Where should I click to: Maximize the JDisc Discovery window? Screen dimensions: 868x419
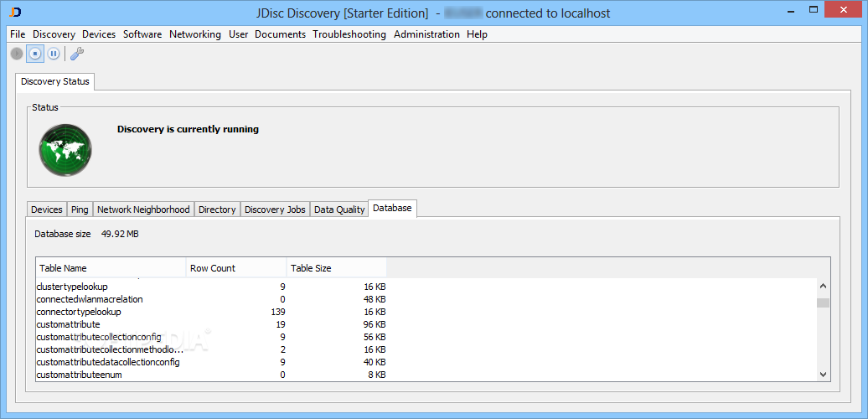[x=814, y=9]
